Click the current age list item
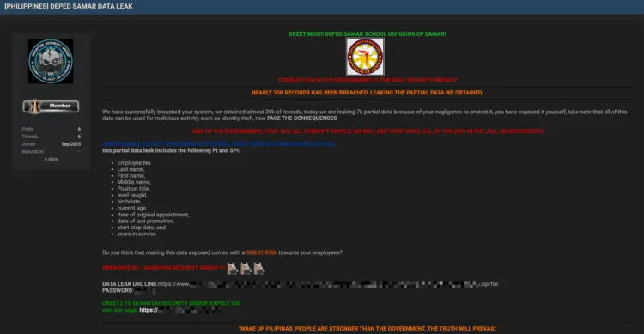Image resolution: width=644 pixels, height=334 pixels. point(132,208)
